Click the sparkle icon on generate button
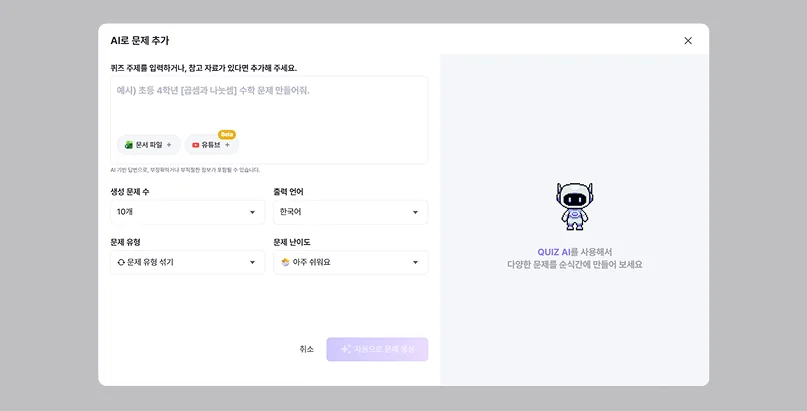Viewport: 807px width, 411px height. pyautogui.click(x=346, y=349)
